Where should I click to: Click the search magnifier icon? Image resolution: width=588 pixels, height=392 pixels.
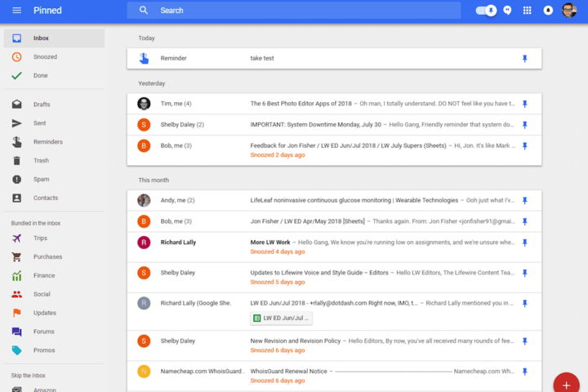144,10
